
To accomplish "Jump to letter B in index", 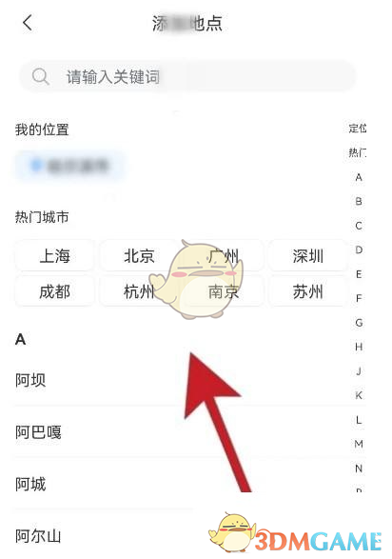I will pos(359,202).
